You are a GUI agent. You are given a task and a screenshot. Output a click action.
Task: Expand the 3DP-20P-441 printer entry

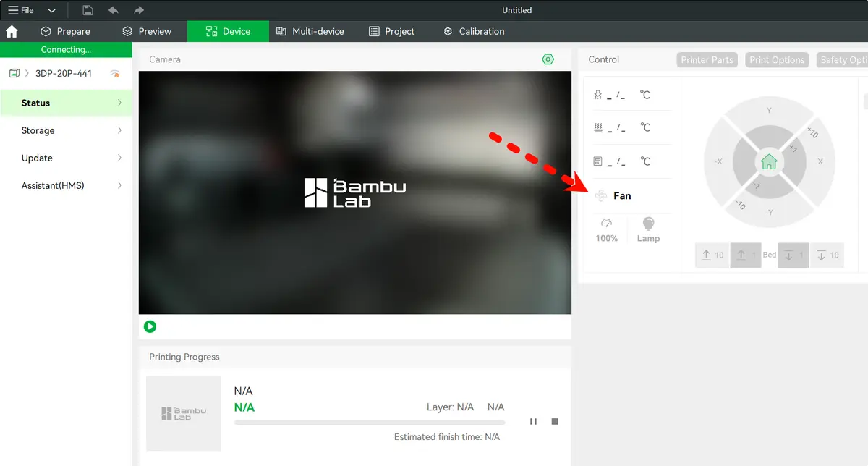coord(27,73)
